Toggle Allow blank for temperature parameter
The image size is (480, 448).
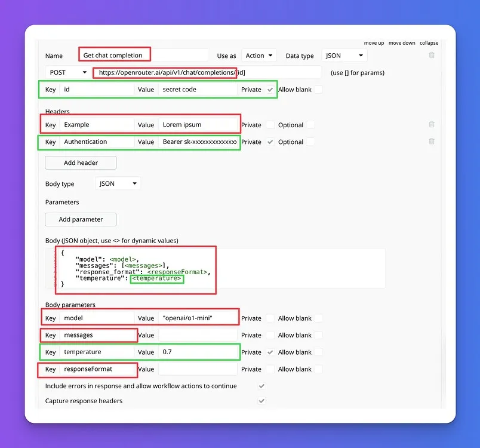pos(318,352)
